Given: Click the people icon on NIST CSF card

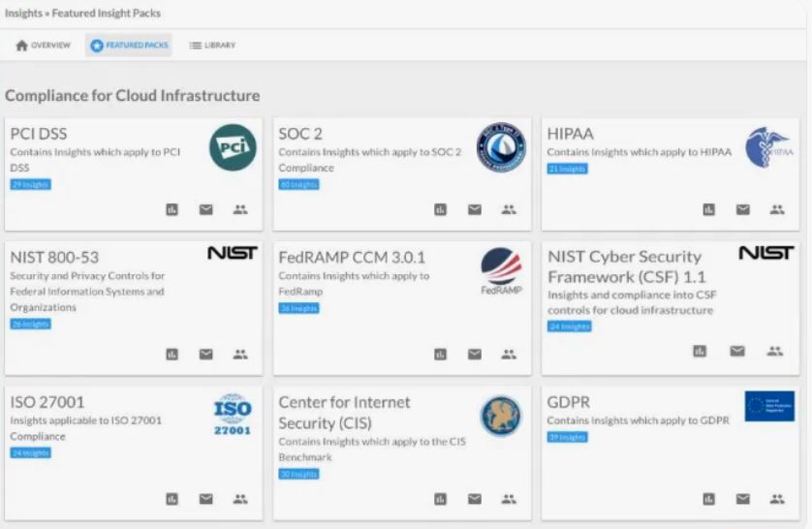Looking at the screenshot, I should pyautogui.click(x=775, y=351).
